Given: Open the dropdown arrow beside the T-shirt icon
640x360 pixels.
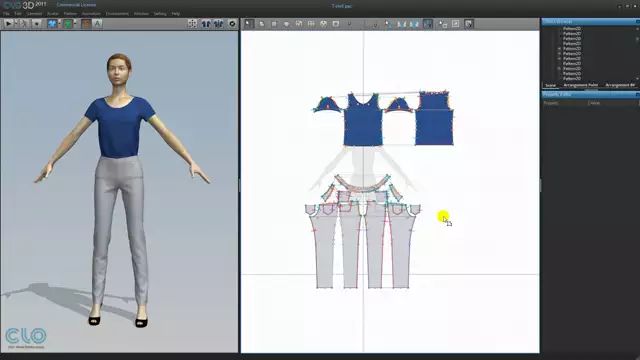Looking at the screenshot, I should [59, 24].
